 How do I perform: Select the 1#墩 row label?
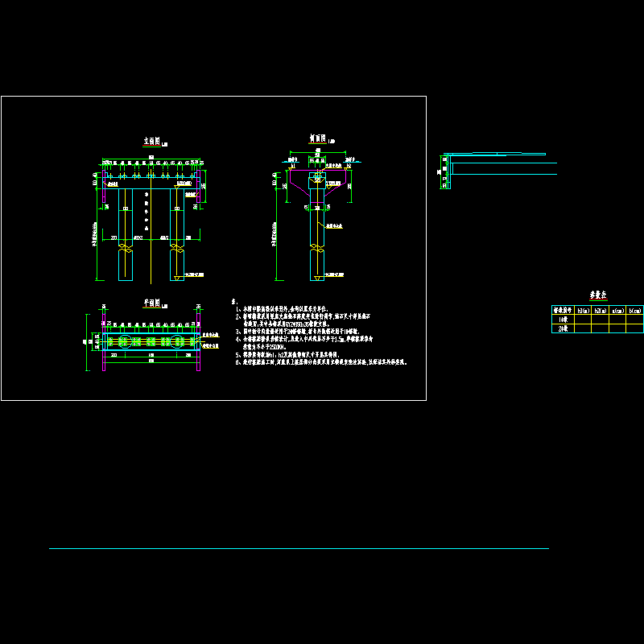coord(563,320)
